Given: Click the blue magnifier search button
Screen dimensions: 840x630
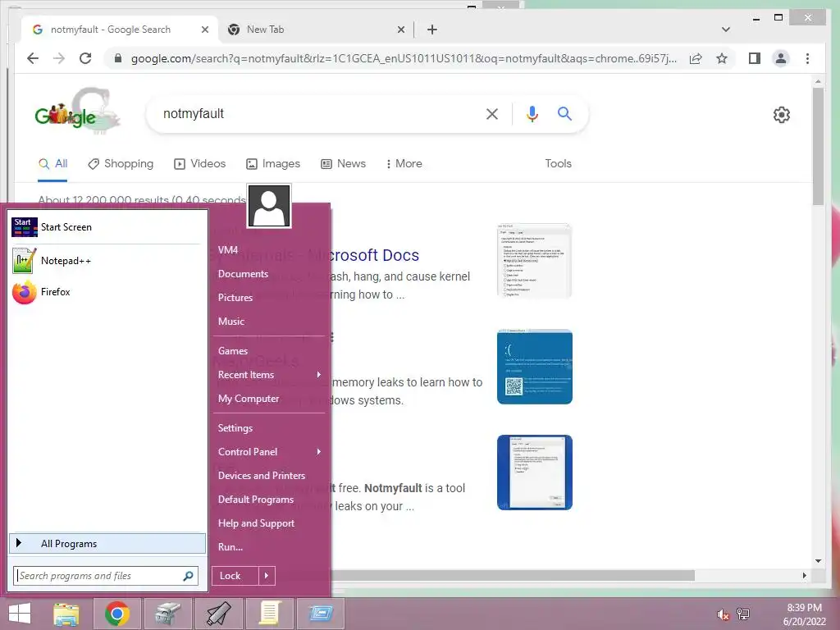Looking at the screenshot, I should 564,113.
